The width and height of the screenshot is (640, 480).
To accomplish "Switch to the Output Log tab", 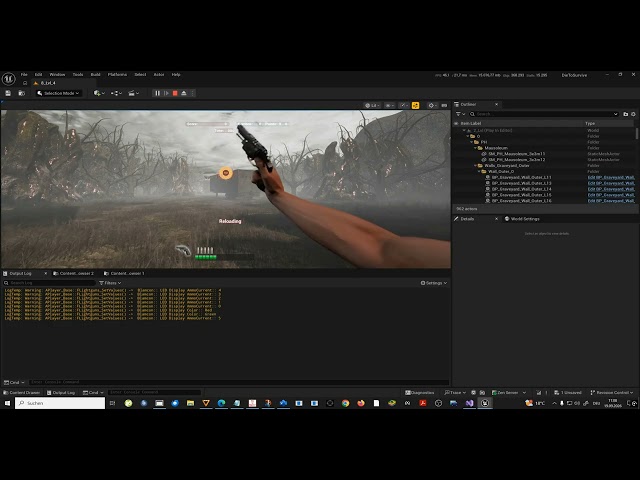I will pyautogui.click(x=20, y=273).
